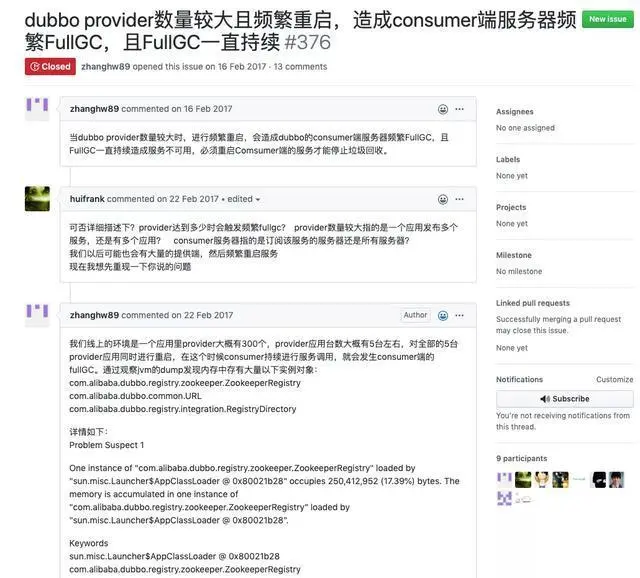Open the huifrank username link
The height and width of the screenshot is (578, 640).
87,199
